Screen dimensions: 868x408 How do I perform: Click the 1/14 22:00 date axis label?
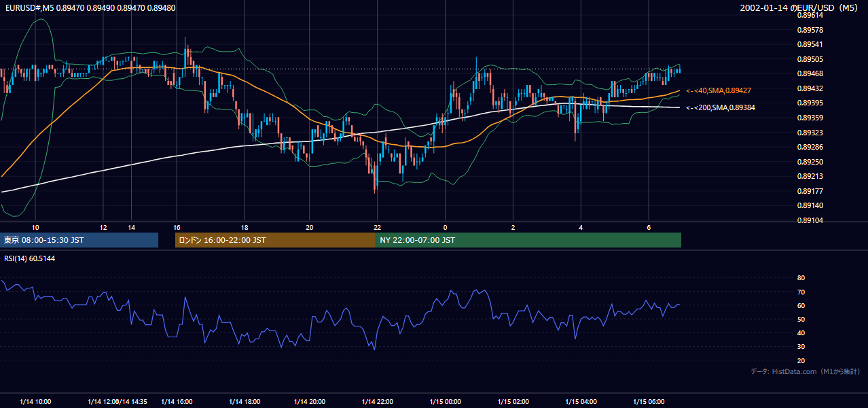[x=377, y=401]
